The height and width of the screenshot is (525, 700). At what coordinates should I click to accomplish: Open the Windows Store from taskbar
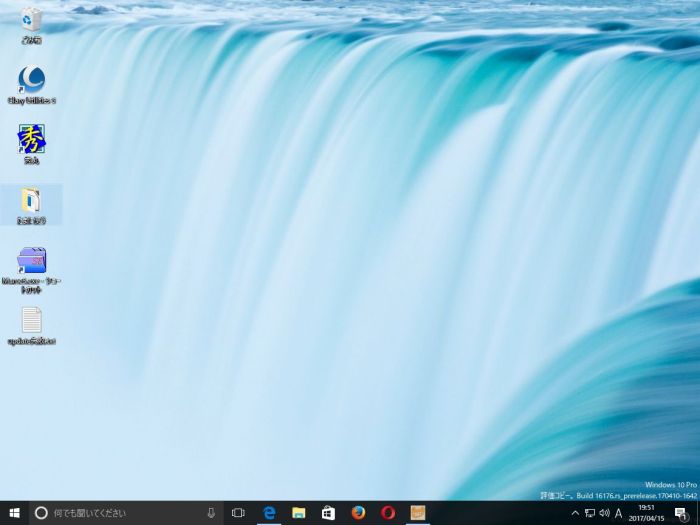pos(328,512)
